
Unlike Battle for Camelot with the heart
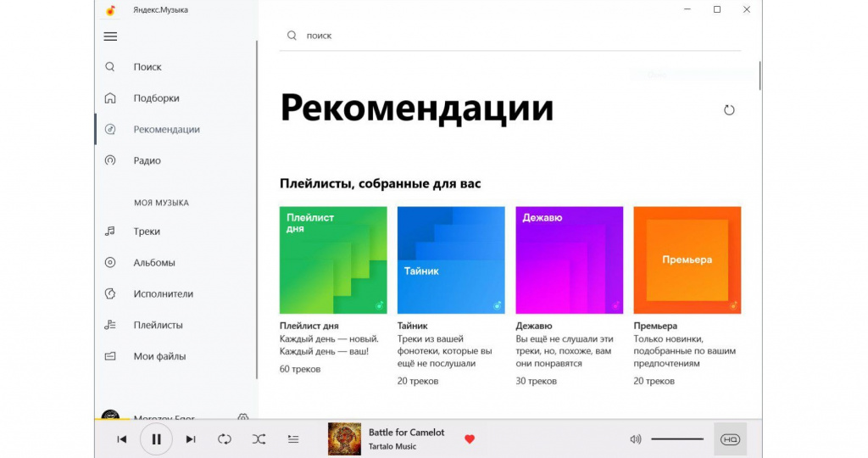(470, 439)
